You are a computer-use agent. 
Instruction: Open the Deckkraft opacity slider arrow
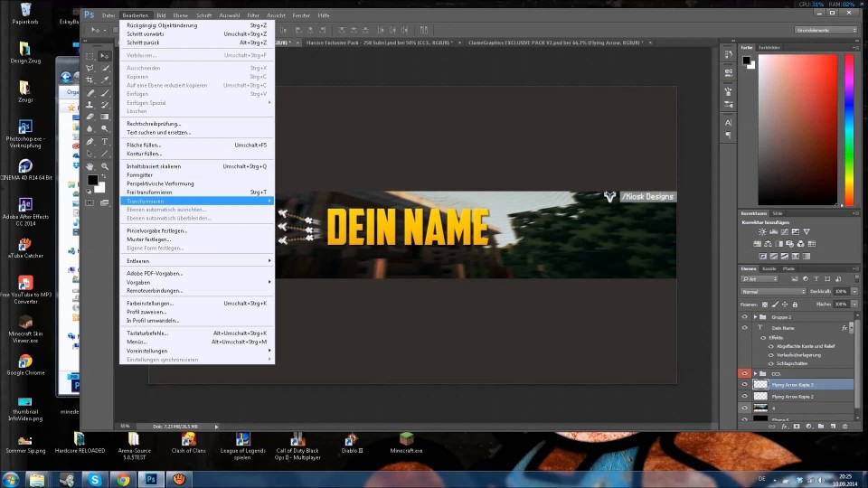coord(854,292)
